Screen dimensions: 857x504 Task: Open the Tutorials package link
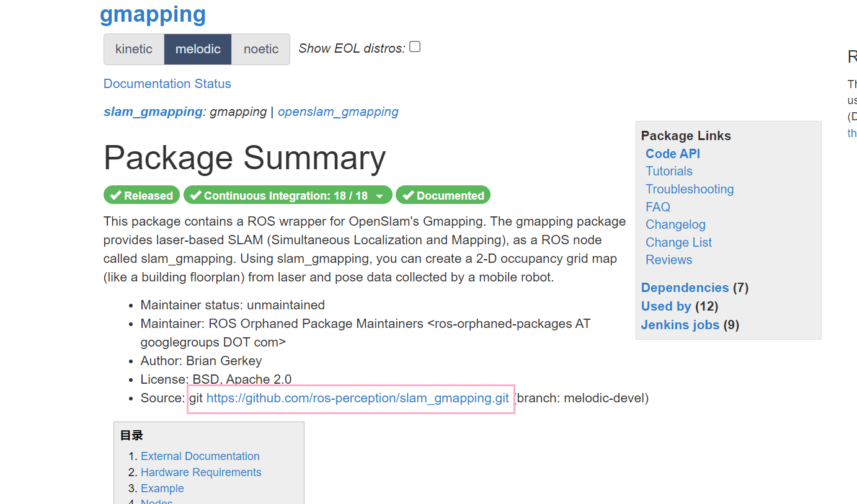click(x=669, y=171)
